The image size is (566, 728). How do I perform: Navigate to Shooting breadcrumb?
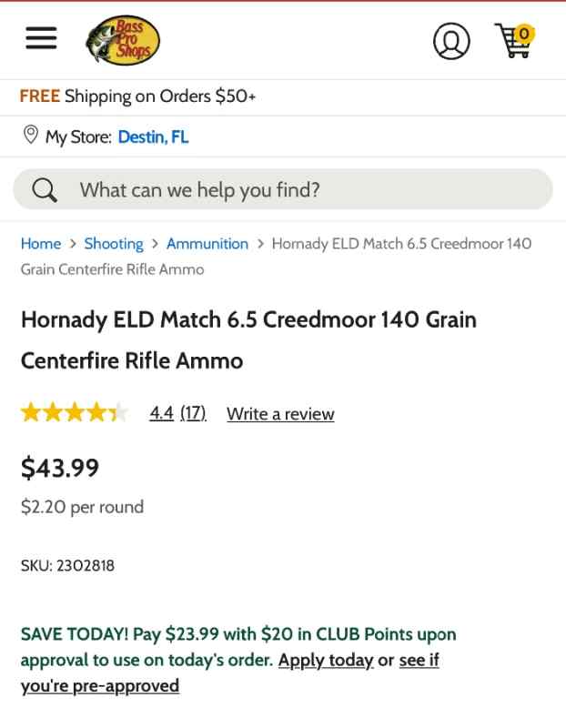tap(114, 244)
